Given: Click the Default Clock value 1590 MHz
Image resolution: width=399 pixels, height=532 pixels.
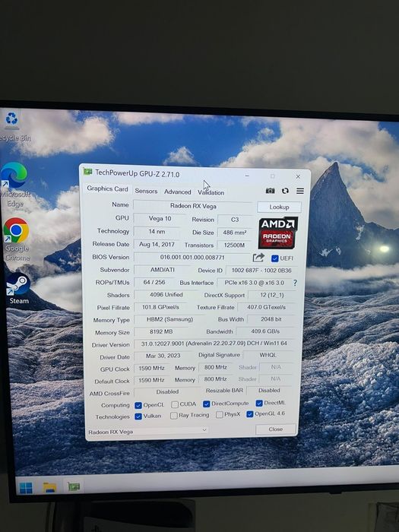Looking at the screenshot, I should point(151,380).
